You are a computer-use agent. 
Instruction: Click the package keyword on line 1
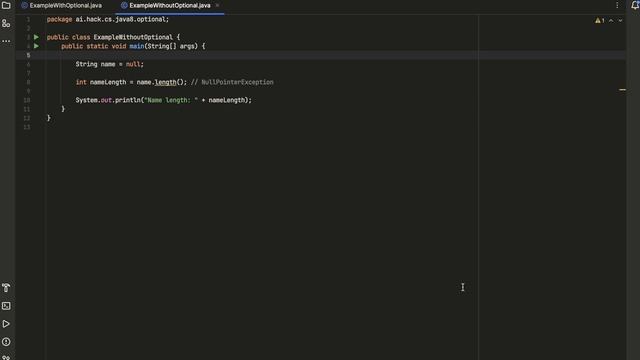(x=59, y=19)
